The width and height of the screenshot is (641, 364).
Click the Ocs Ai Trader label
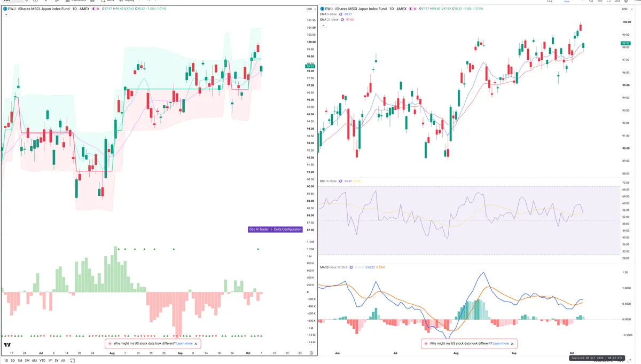[x=259, y=230]
